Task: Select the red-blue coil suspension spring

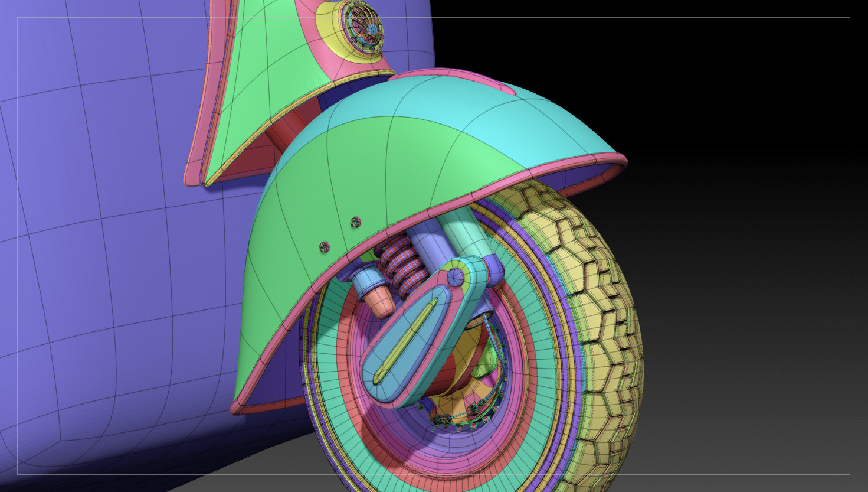Action: [401, 263]
